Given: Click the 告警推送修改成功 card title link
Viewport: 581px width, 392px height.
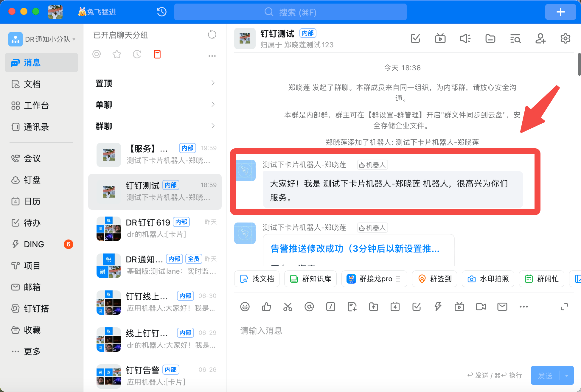Looking at the screenshot, I should click(355, 248).
